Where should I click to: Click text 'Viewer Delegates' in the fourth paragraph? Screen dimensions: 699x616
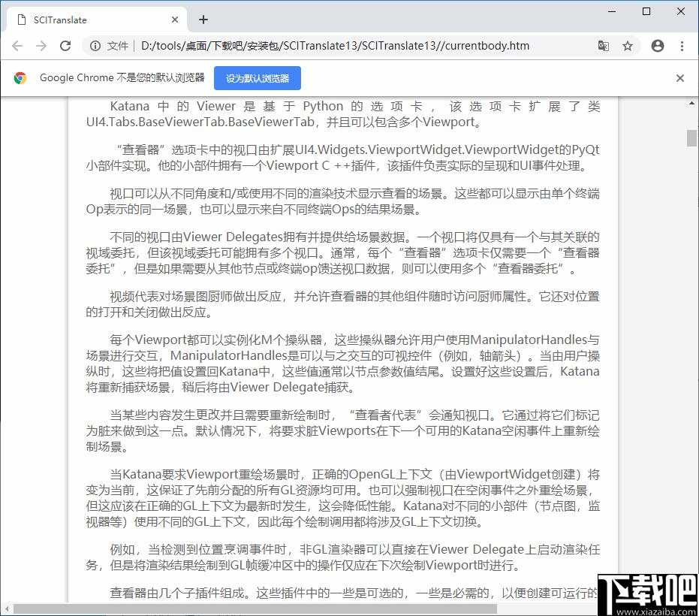233,237
